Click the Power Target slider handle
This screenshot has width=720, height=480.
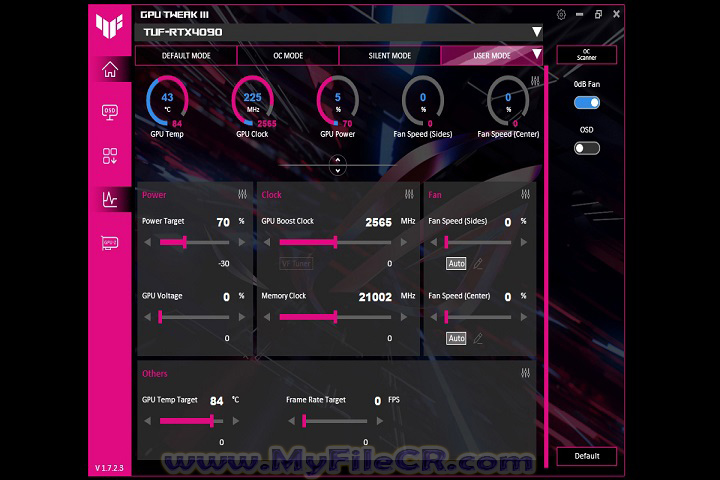click(x=185, y=242)
